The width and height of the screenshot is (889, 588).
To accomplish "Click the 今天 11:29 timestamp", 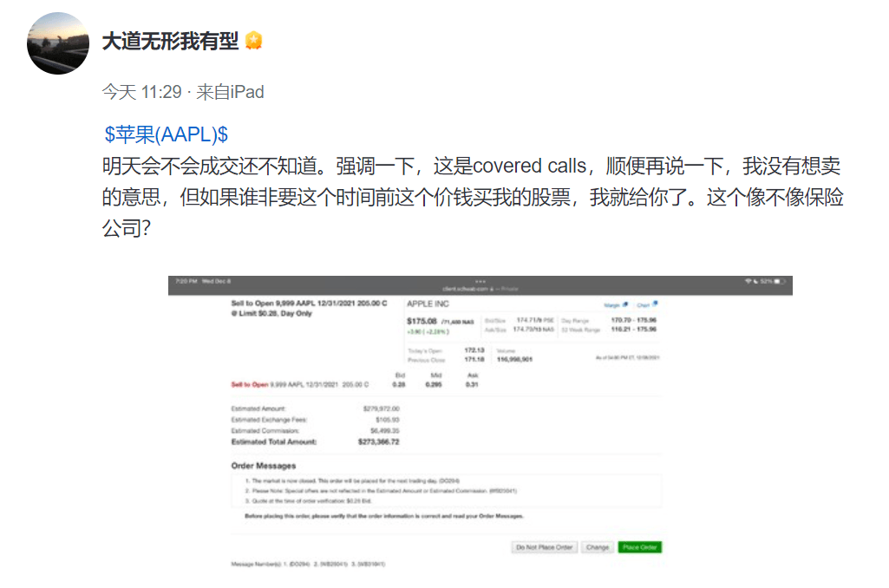I will [x=141, y=92].
